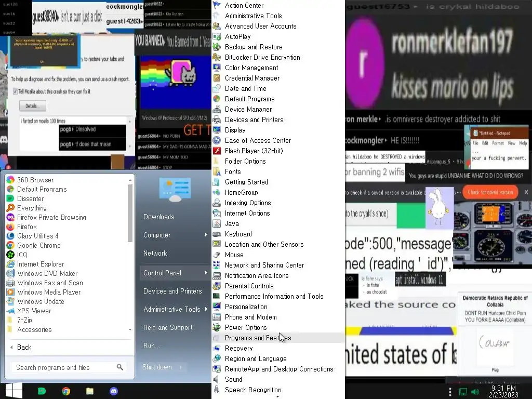532x399 pixels.
Task: Launch Dissenter from the Start menu
Action: pyautogui.click(x=30, y=198)
